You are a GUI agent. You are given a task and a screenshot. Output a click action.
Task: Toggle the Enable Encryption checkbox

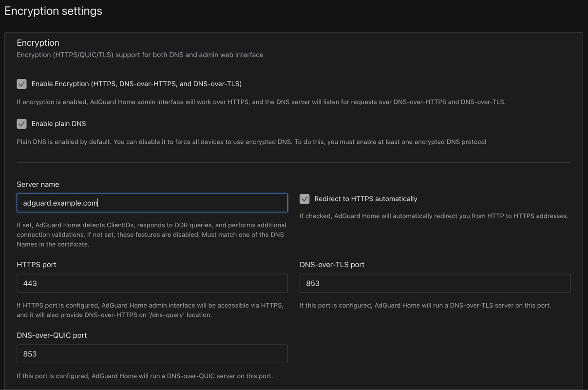21,84
